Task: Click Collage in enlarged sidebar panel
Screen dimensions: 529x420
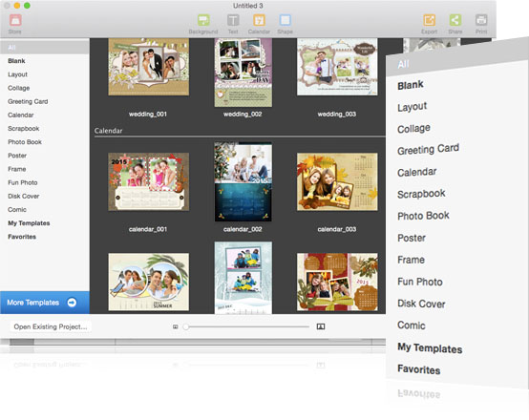Action: pyautogui.click(x=413, y=129)
